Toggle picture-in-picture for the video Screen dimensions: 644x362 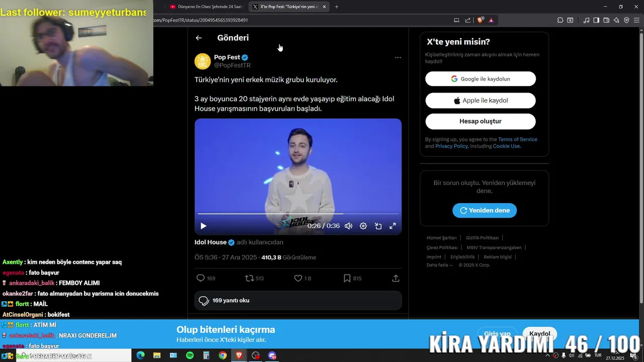378,226
